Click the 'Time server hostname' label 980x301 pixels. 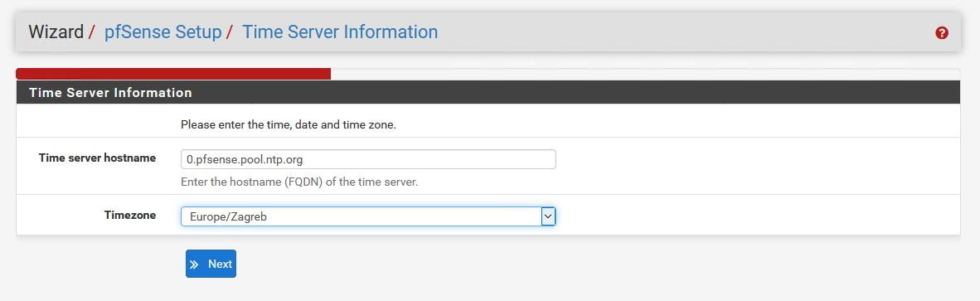97,158
